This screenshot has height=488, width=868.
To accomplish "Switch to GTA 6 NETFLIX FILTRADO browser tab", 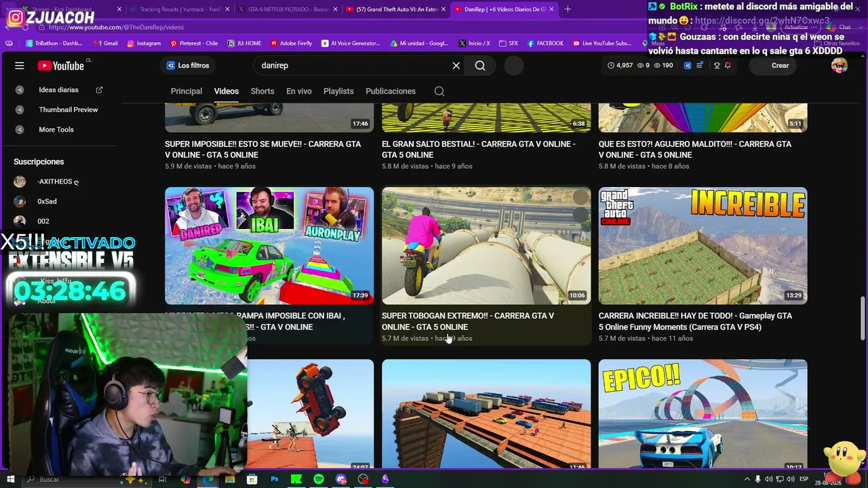I will click(288, 9).
